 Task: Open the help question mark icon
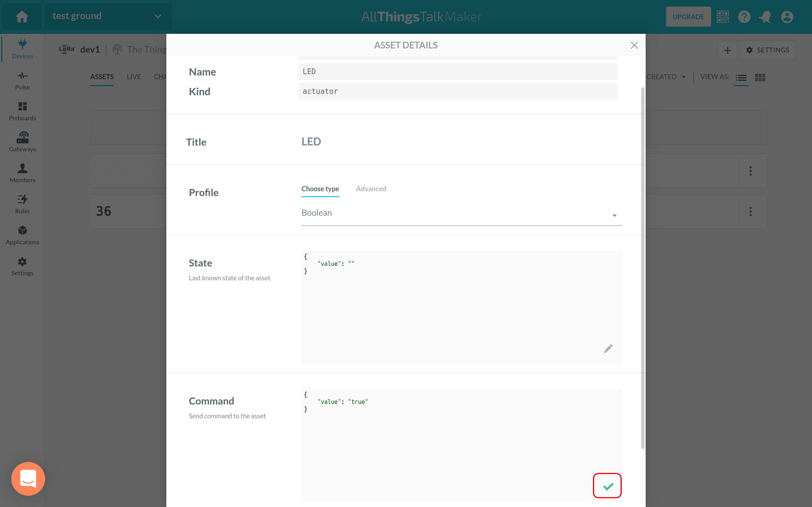[x=744, y=17]
